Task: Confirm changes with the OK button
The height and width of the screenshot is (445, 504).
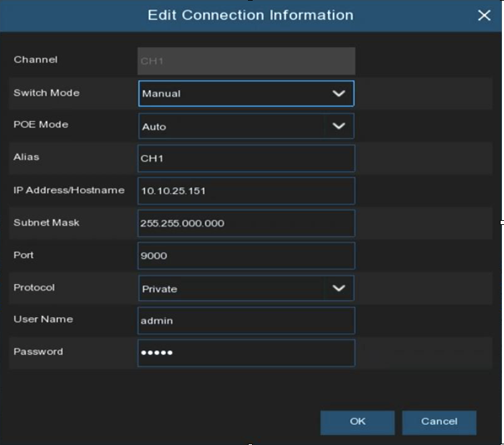Action: click(357, 422)
